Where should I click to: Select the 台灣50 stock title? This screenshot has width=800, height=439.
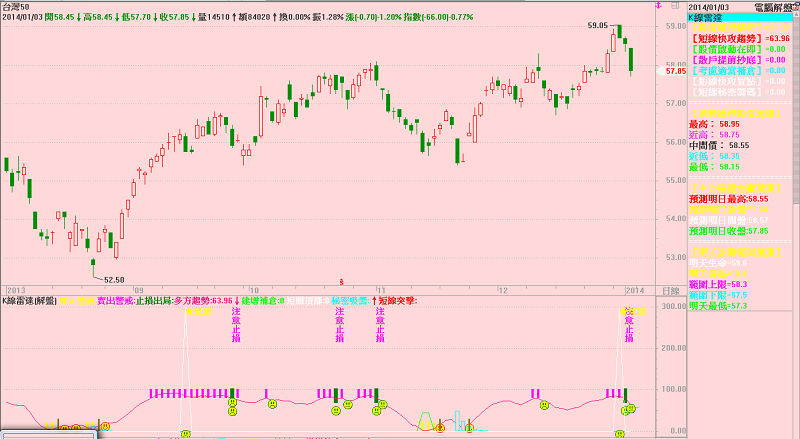click(18, 6)
